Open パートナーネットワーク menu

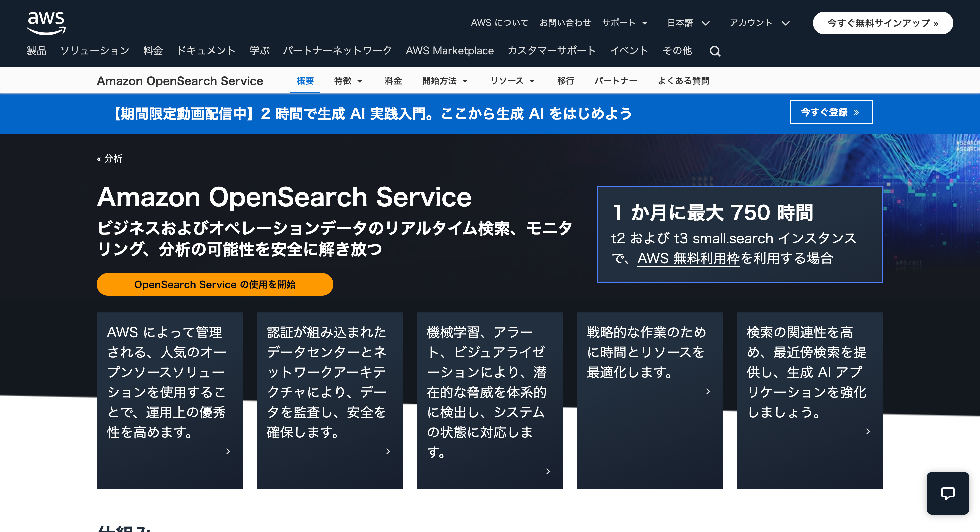(337, 51)
